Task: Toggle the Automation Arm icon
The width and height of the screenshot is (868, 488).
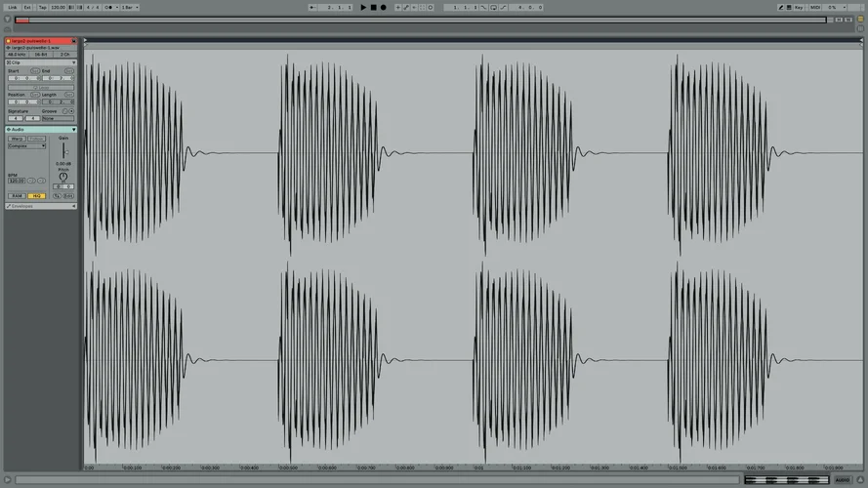Action: [x=406, y=8]
